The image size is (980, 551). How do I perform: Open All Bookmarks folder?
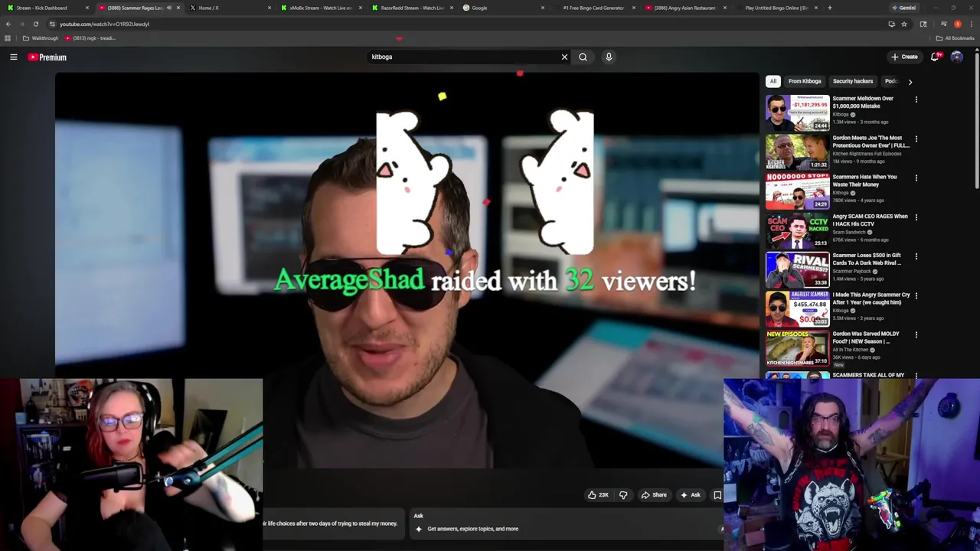click(955, 38)
